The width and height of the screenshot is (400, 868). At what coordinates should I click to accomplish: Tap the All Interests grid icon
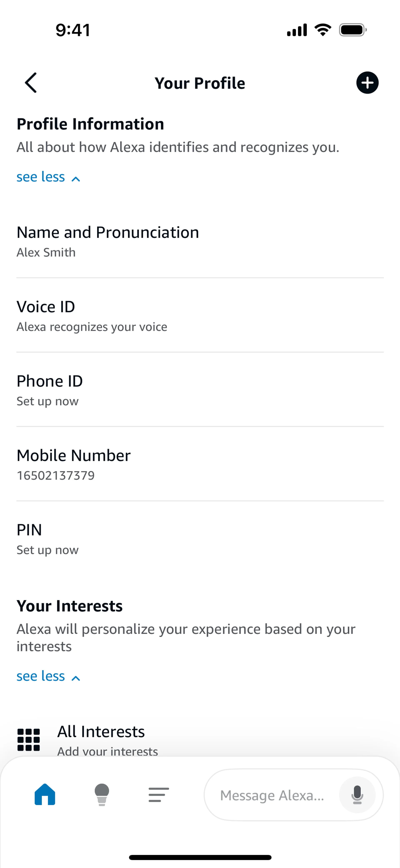tap(29, 740)
